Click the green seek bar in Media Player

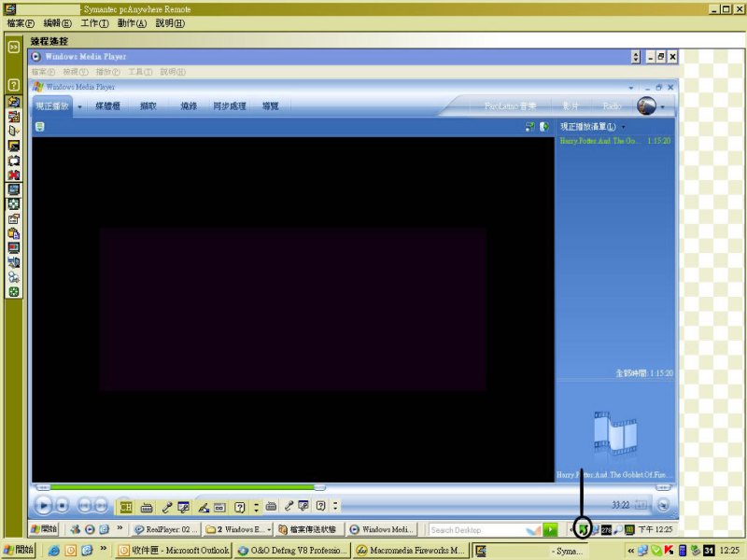[x=182, y=487]
